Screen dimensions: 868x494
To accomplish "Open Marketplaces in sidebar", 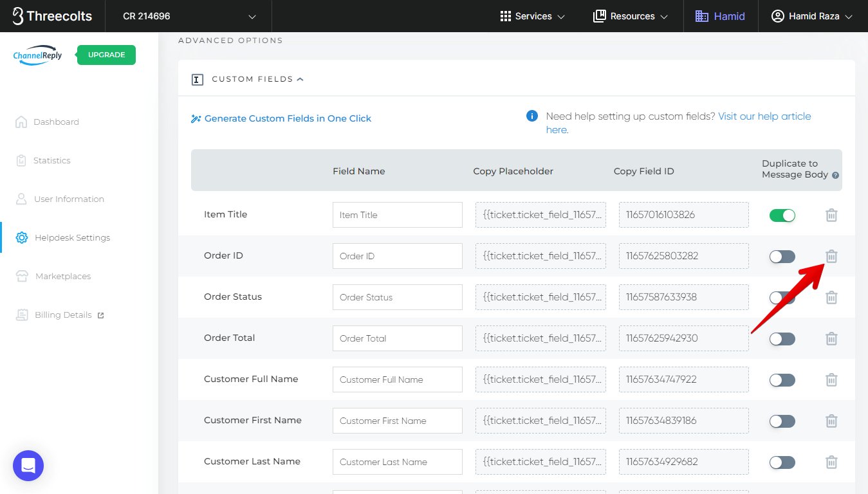I will coord(63,276).
